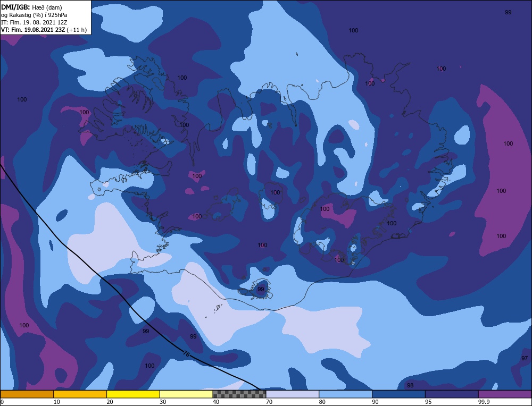This screenshot has height=406, width=532.
Task: Click the '20' legend tick label
Action: click(x=110, y=402)
